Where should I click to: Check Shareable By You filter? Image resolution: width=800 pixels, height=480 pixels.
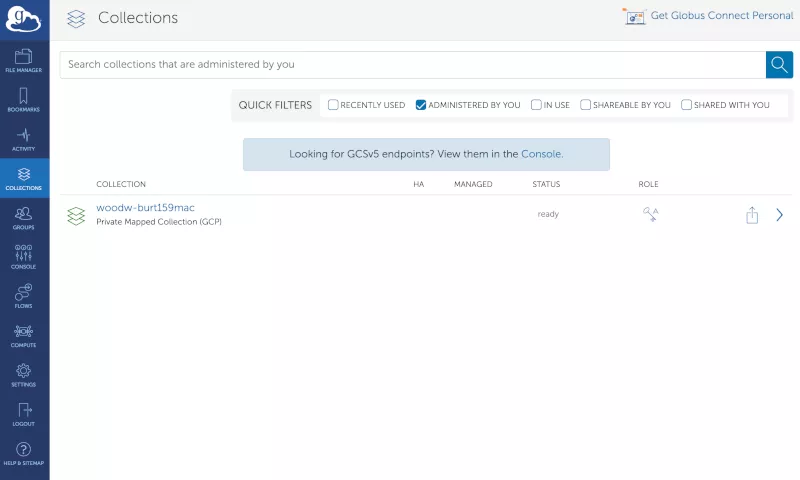click(586, 105)
